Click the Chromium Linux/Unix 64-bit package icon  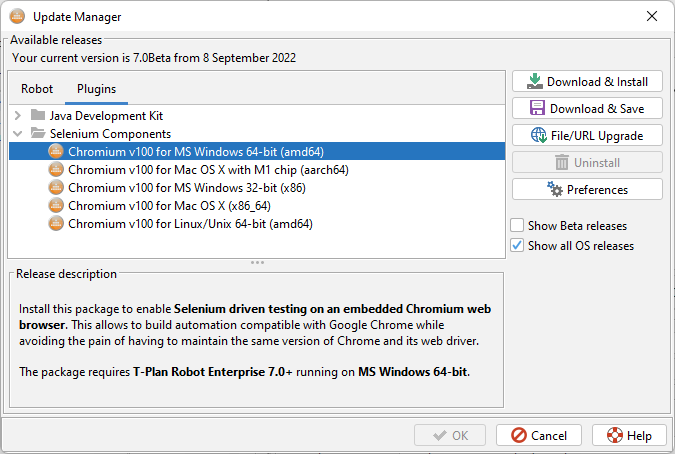coord(57,224)
